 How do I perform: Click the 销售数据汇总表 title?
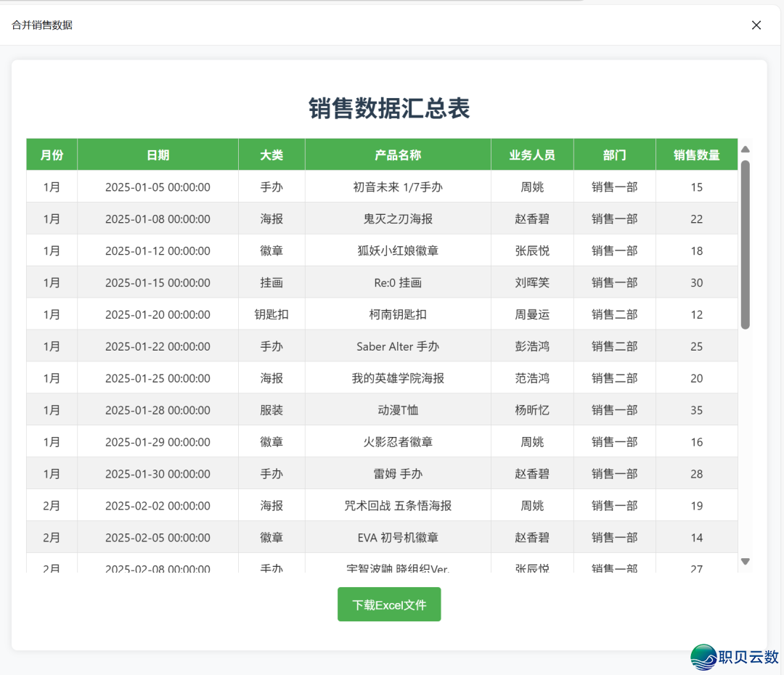click(389, 108)
